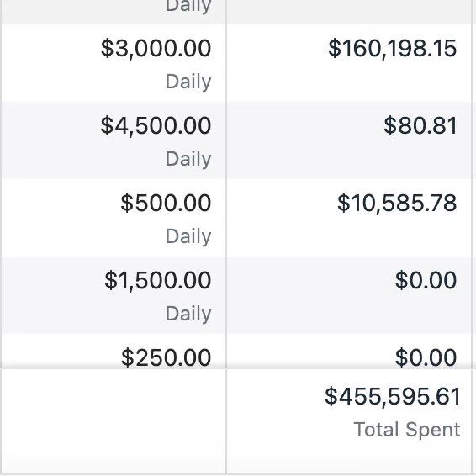Select the $0.00 spent value beside $1,500.00
Image resolution: width=476 pixels, height=476 pixels.
426,280
